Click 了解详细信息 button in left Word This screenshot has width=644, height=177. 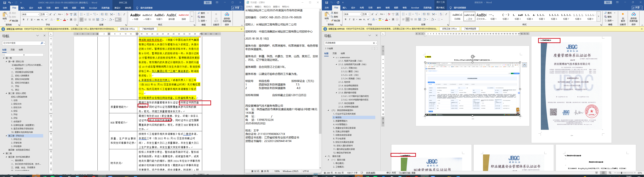pyautogui.click(x=148, y=29)
